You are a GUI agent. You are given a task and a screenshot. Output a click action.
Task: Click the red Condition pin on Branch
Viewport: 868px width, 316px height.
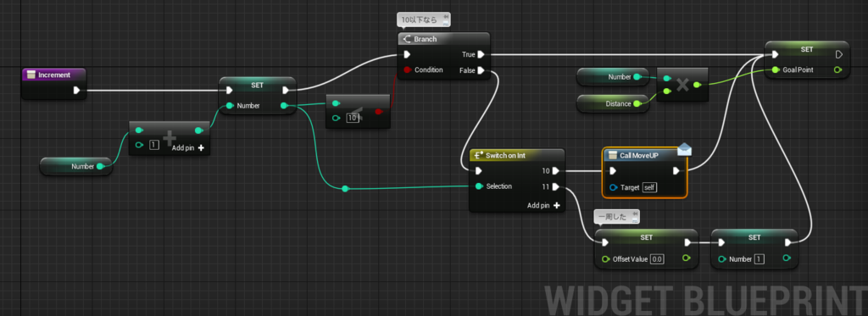coord(407,70)
